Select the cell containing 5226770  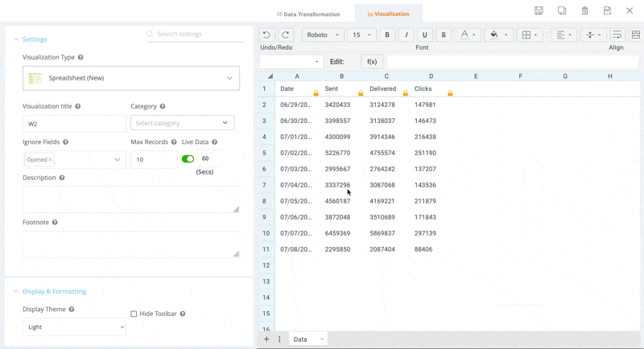(x=341, y=153)
